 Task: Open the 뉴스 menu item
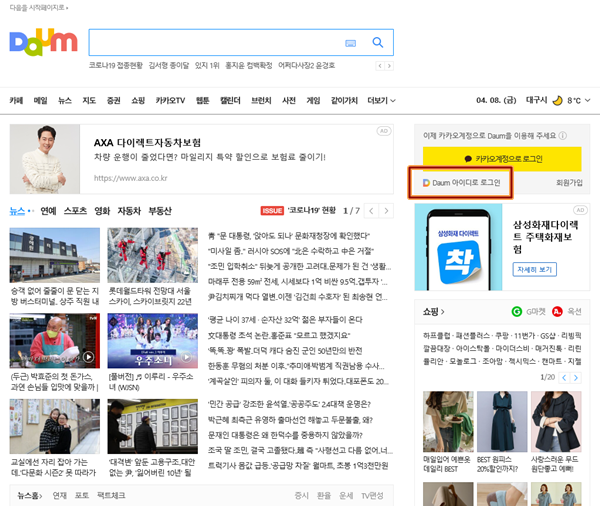point(65,100)
